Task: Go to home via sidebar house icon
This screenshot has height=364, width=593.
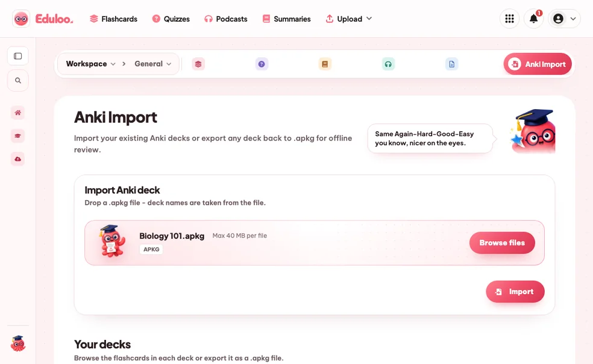Action: coord(17,113)
